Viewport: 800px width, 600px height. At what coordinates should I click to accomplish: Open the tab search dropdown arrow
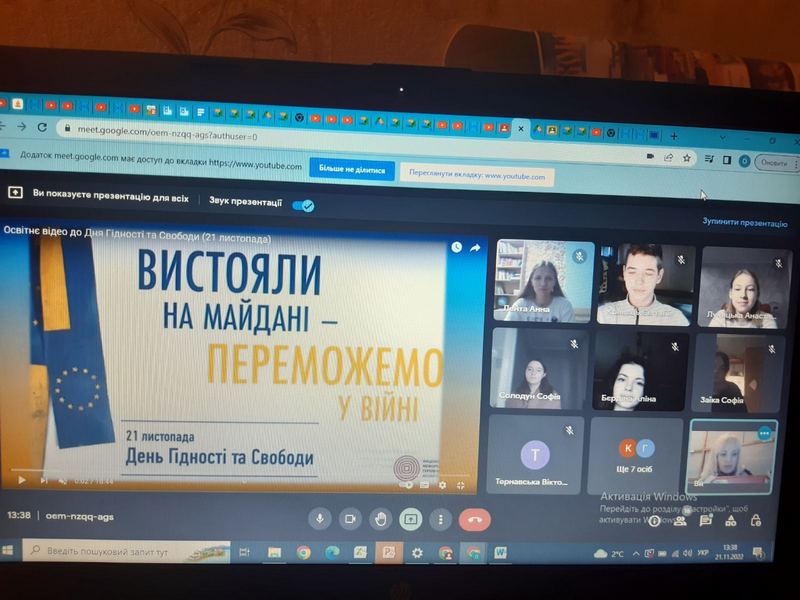722,138
